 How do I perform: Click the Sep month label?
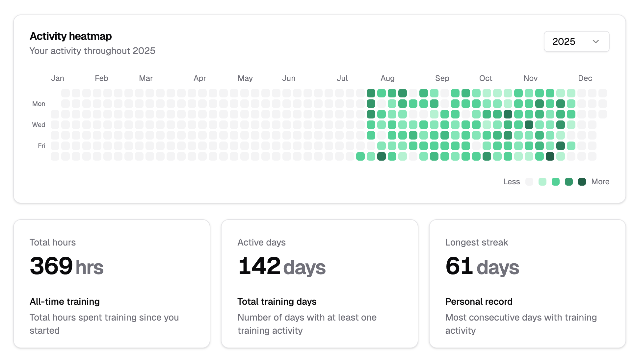point(442,78)
